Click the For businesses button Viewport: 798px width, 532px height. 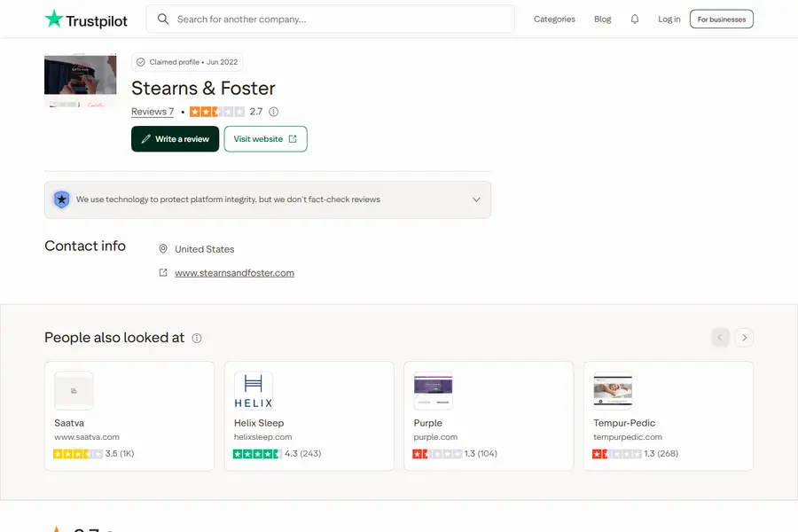click(721, 20)
